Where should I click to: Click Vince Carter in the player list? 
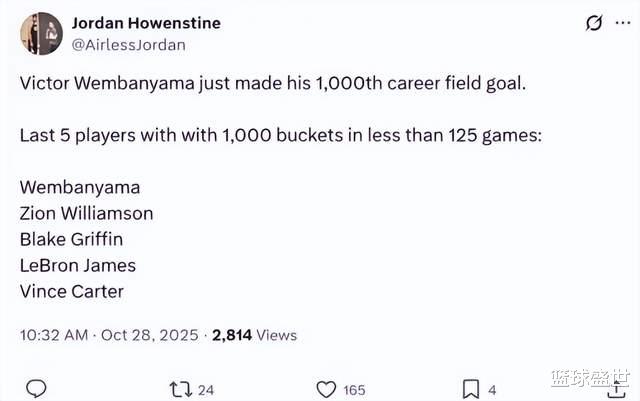[x=72, y=291]
